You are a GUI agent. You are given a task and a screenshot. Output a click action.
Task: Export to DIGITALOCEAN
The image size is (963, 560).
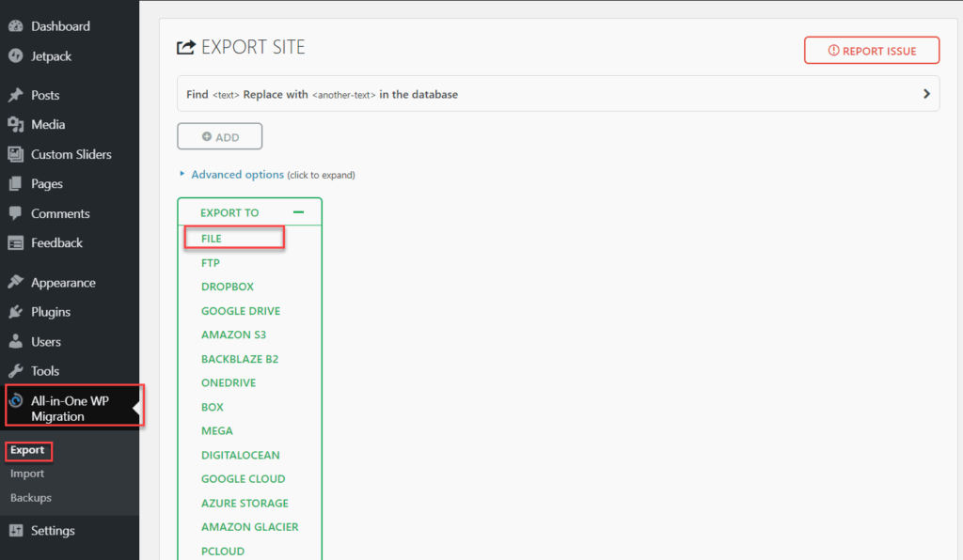pos(240,455)
